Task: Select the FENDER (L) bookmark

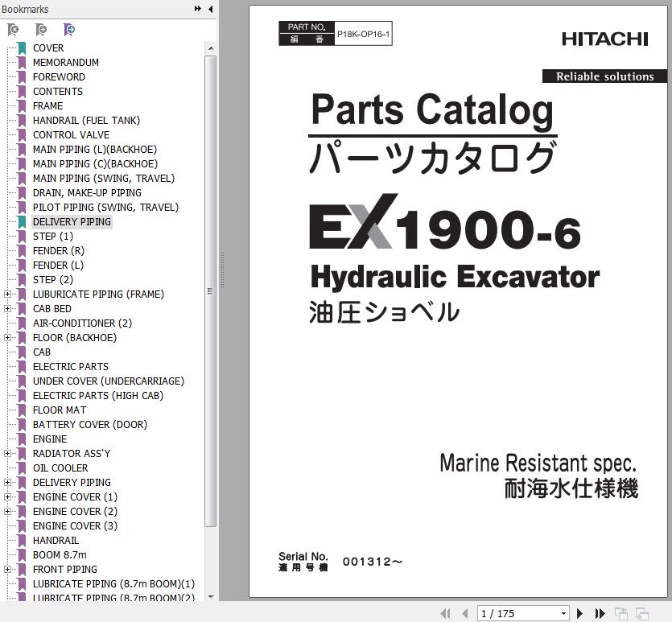Action: pyautogui.click(x=58, y=266)
